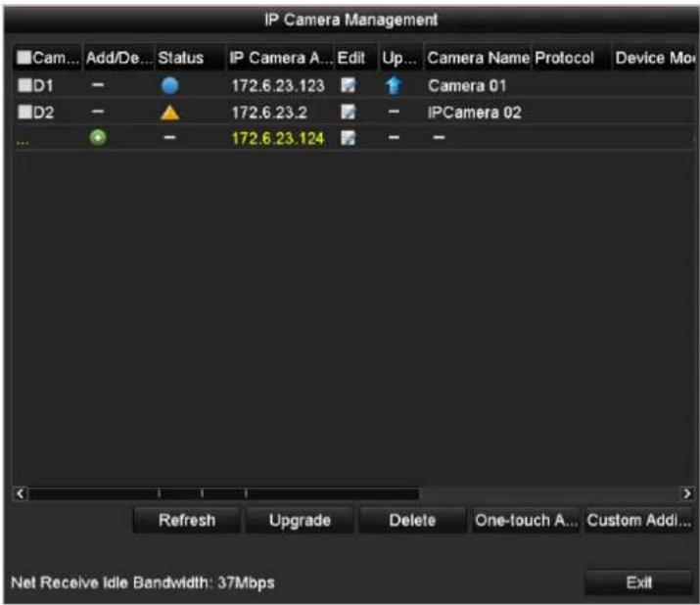The image size is (700, 605).
Task: Open edit icon for 172.6.23.124
Action: pyautogui.click(x=349, y=138)
